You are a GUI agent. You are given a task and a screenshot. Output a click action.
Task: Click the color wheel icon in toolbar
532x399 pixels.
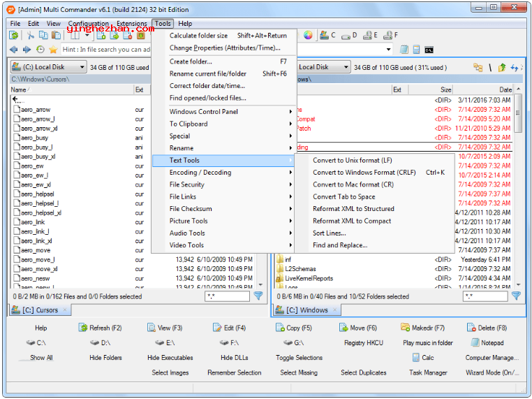[306, 35]
